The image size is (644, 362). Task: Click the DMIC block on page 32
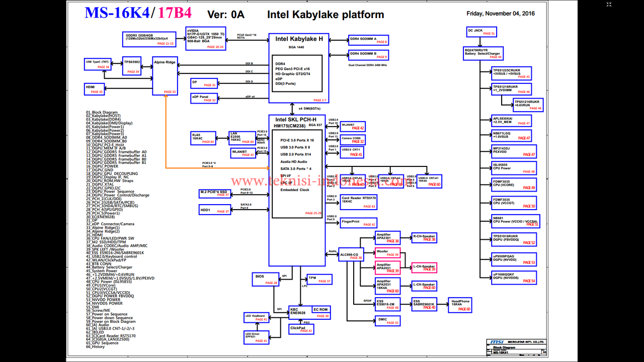(x=387, y=321)
